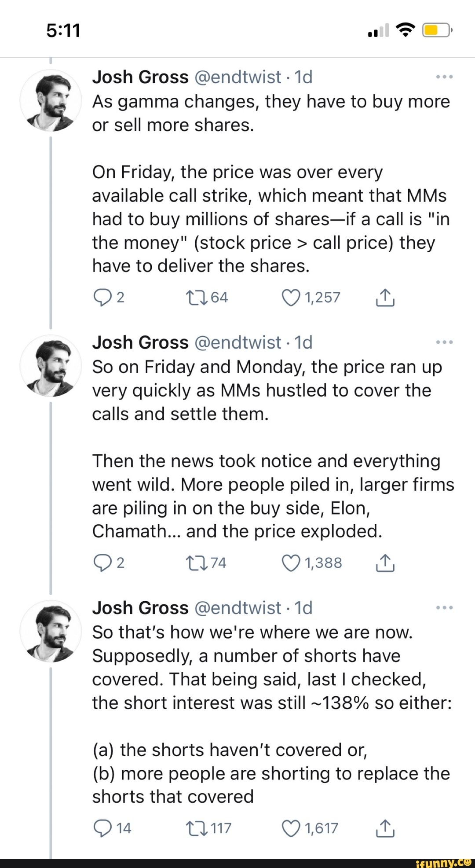Reply to the short interest tweet
The width and height of the screenshot is (475, 868).
(102, 828)
